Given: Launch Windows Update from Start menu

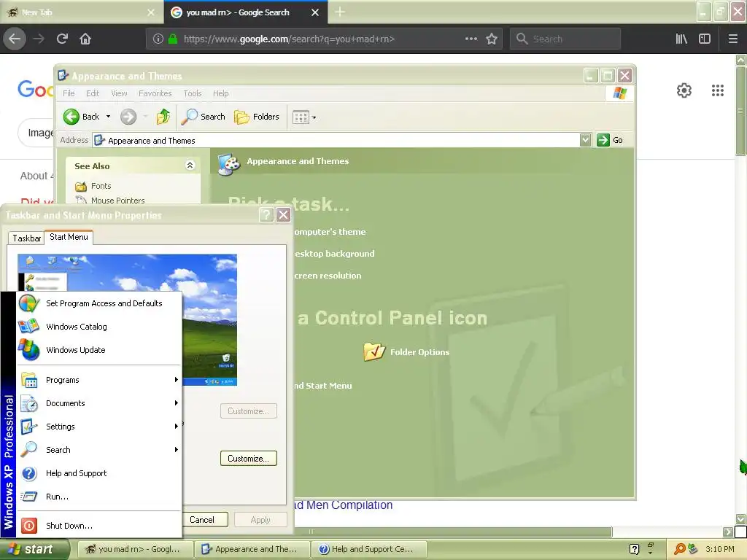Looking at the screenshot, I should tap(99, 350).
